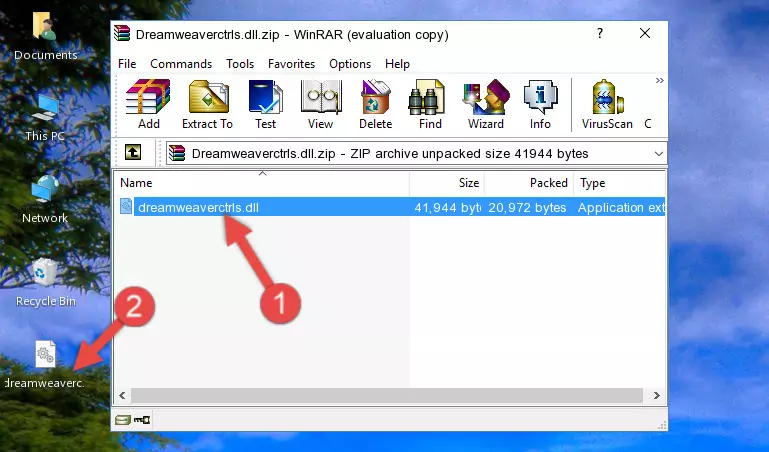The image size is (769, 452).
Task: Launch the Wizard tool
Action: tap(486, 104)
